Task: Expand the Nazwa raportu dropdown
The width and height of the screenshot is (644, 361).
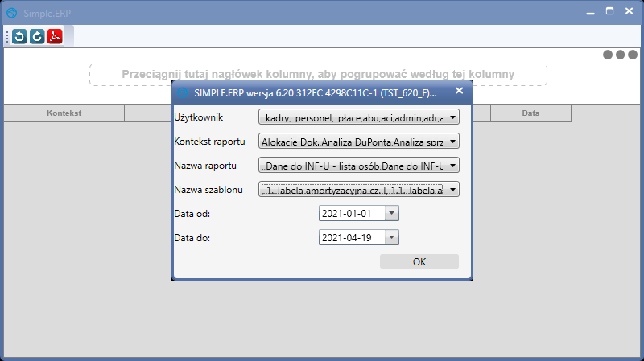Action: tap(452, 166)
